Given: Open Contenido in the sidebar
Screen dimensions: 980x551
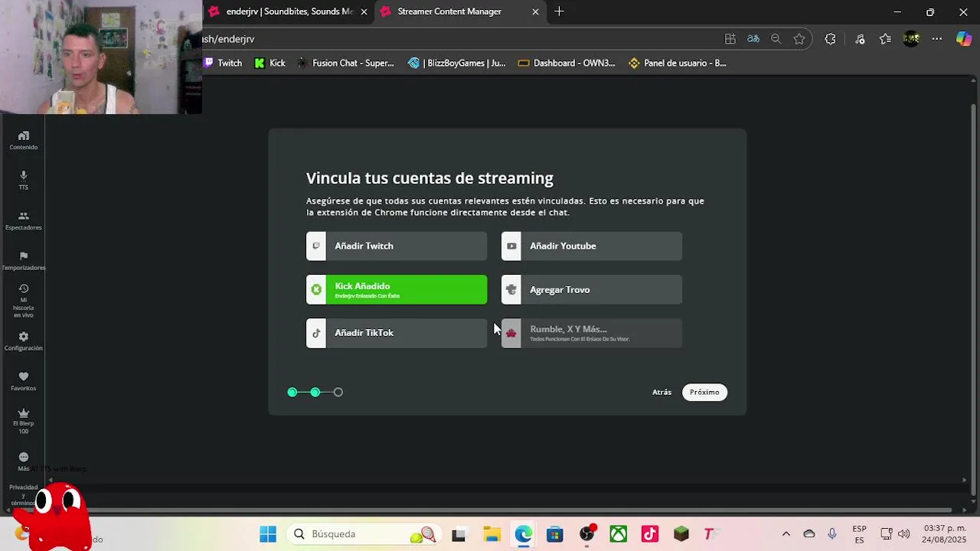Looking at the screenshot, I should tap(23, 141).
